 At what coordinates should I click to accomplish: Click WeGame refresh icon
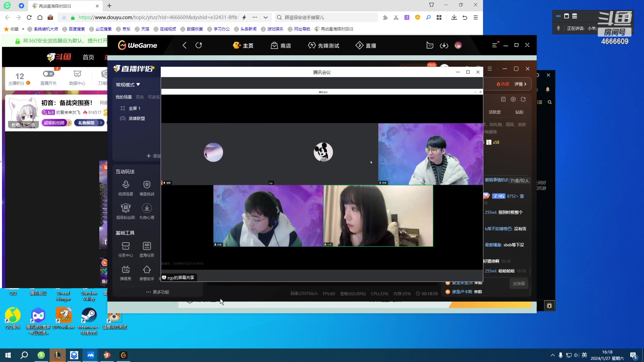pyautogui.click(x=199, y=45)
